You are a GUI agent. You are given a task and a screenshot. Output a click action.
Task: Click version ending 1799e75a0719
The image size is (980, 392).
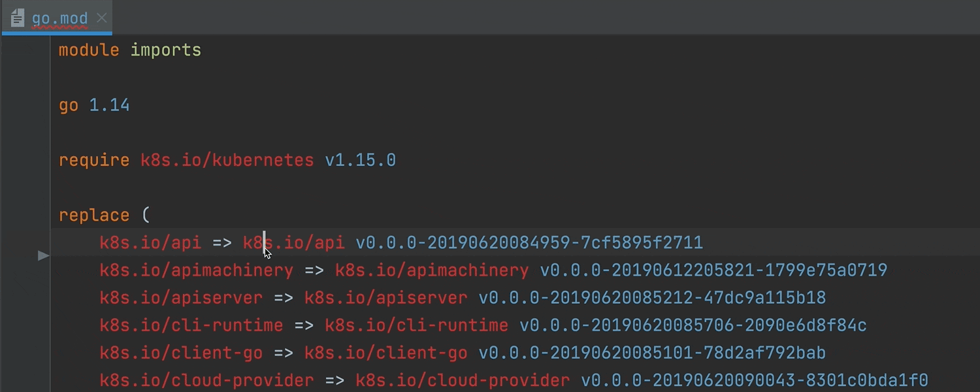[x=713, y=270]
